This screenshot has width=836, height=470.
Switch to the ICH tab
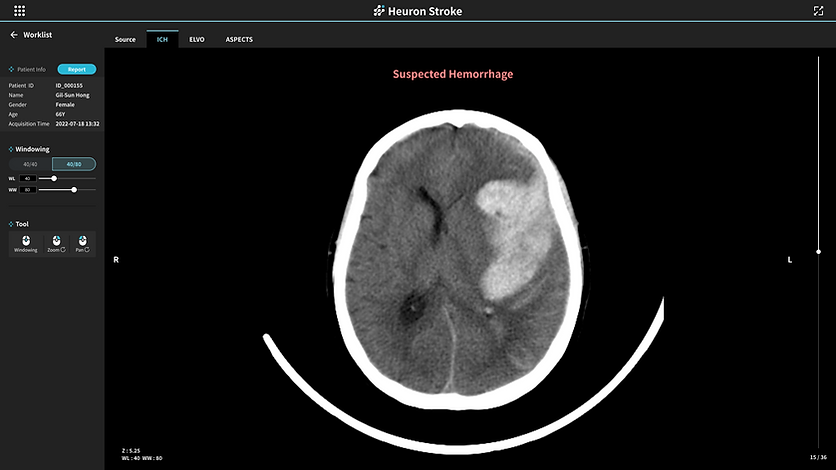tap(162, 39)
